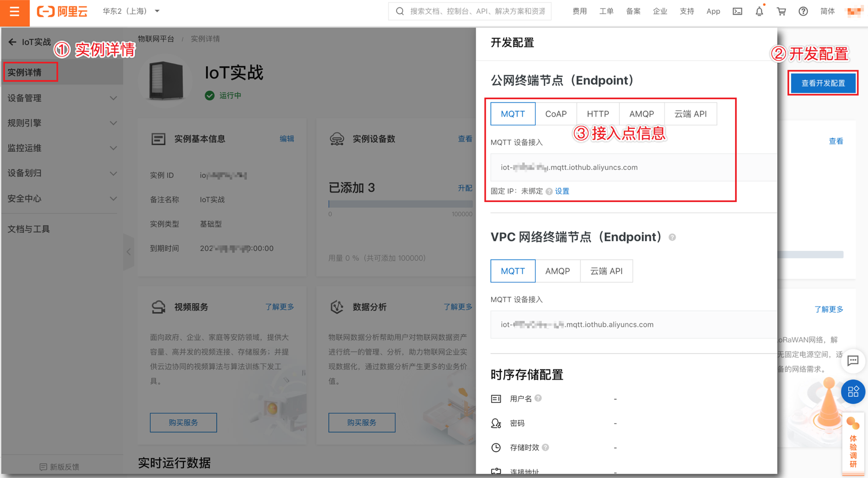868x478 pixels.
Task: Select the HTTP tab
Action: [598, 114]
